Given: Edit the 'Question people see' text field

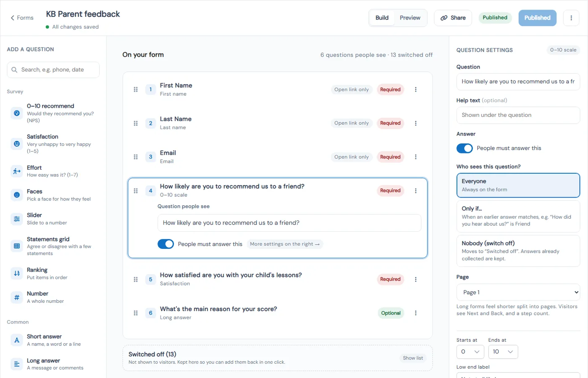Looking at the screenshot, I should [289, 223].
